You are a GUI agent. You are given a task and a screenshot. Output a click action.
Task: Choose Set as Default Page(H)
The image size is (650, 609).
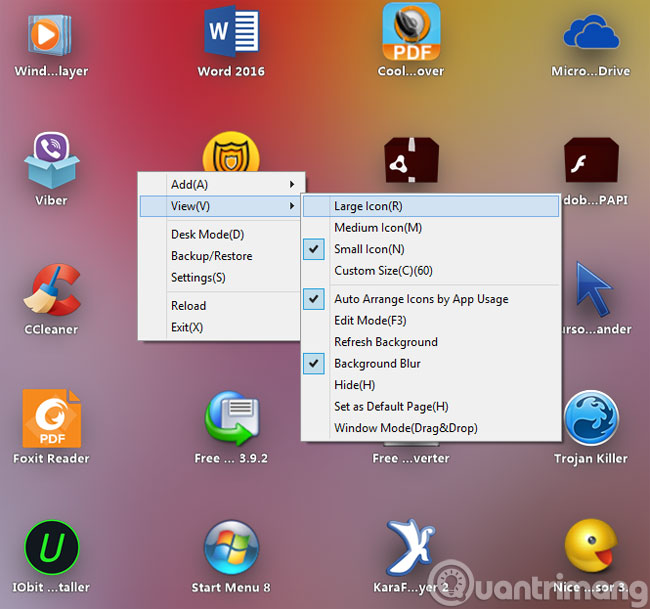[431, 407]
